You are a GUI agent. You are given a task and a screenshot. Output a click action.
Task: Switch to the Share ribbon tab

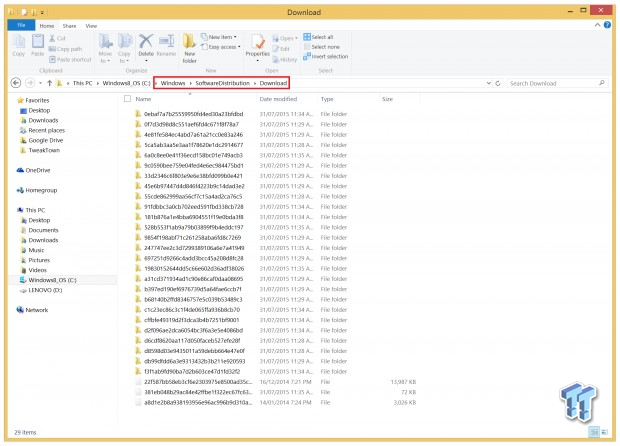coord(69,26)
